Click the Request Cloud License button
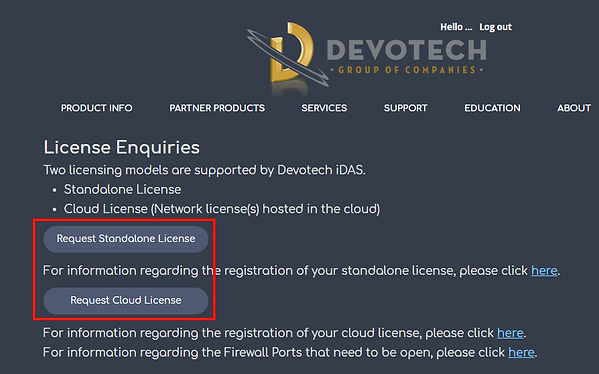 (x=126, y=300)
